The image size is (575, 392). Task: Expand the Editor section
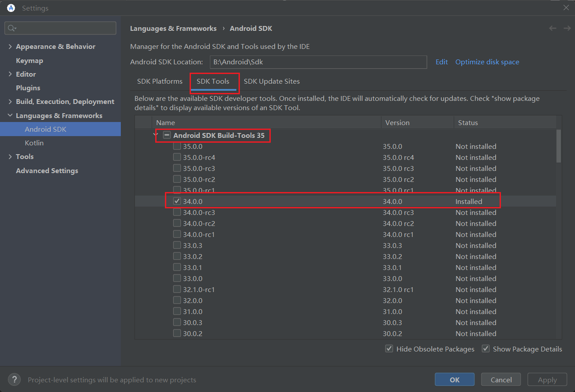coord(10,74)
